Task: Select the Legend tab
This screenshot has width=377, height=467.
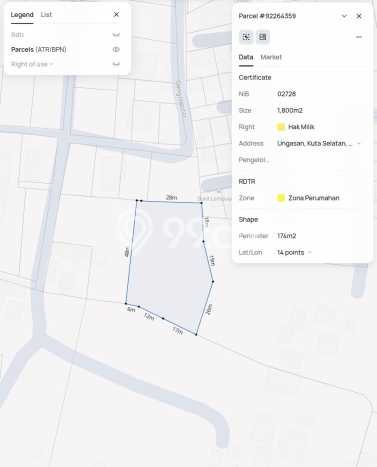Action: [x=22, y=15]
